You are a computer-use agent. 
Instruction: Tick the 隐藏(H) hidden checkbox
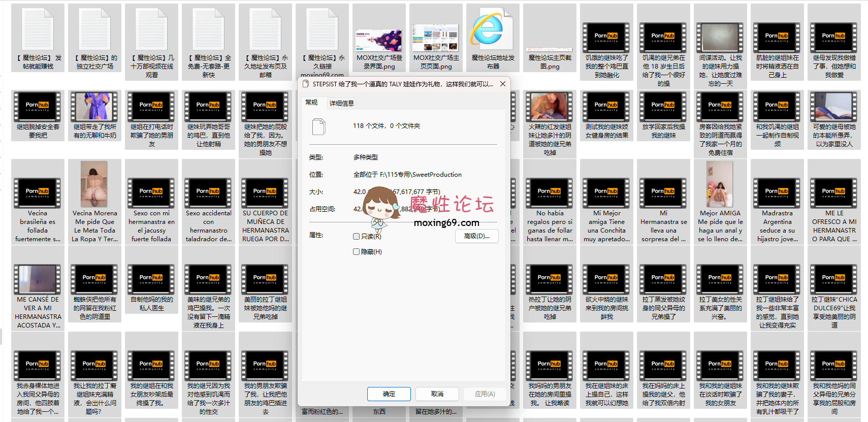[x=356, y=251]
